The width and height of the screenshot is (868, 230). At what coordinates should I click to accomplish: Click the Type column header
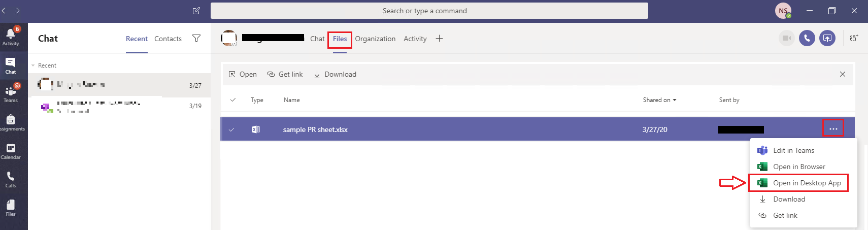257,100
